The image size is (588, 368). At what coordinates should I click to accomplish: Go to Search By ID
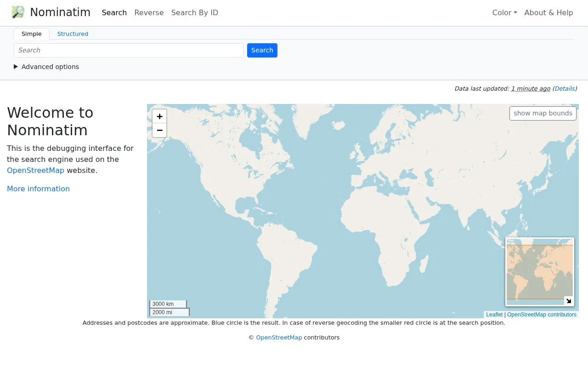click(x=195, y=13)
